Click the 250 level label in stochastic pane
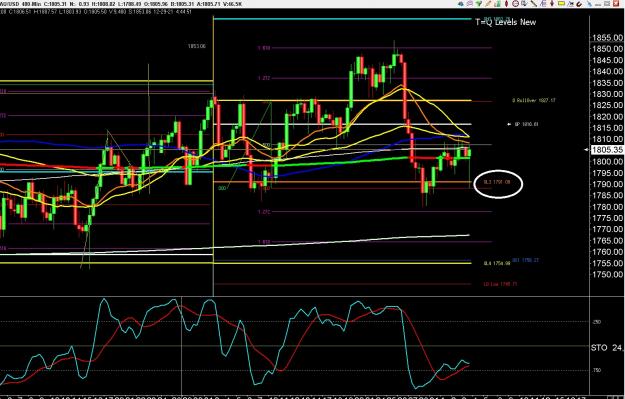 pyautogui.click(x=596, y=322)
